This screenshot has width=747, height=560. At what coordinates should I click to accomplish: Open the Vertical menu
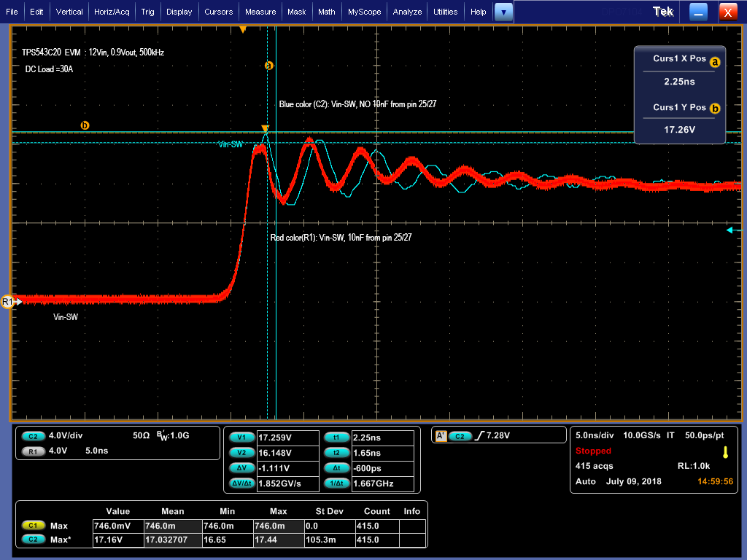point(69,12)
